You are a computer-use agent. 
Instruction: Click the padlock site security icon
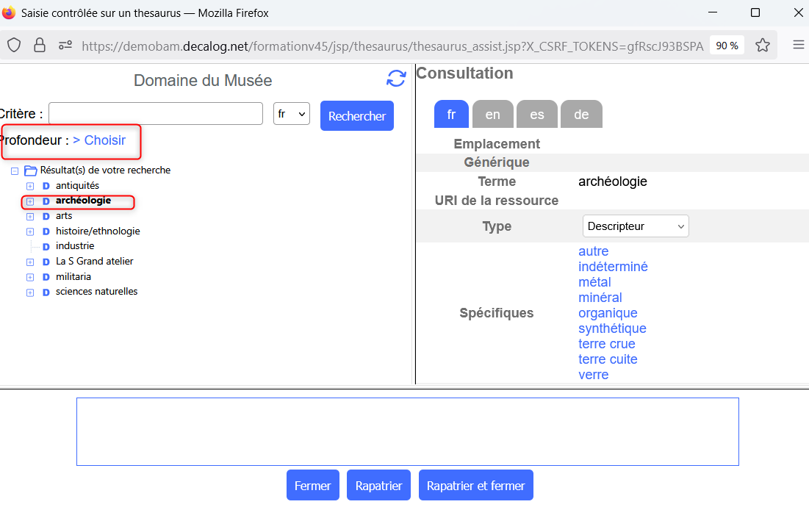pos(40,46)
